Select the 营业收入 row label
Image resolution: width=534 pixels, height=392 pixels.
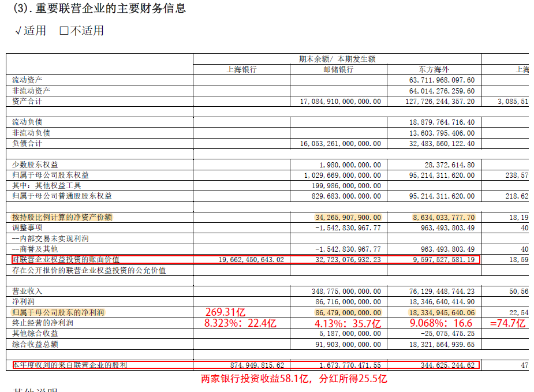(x=27, y=291)
